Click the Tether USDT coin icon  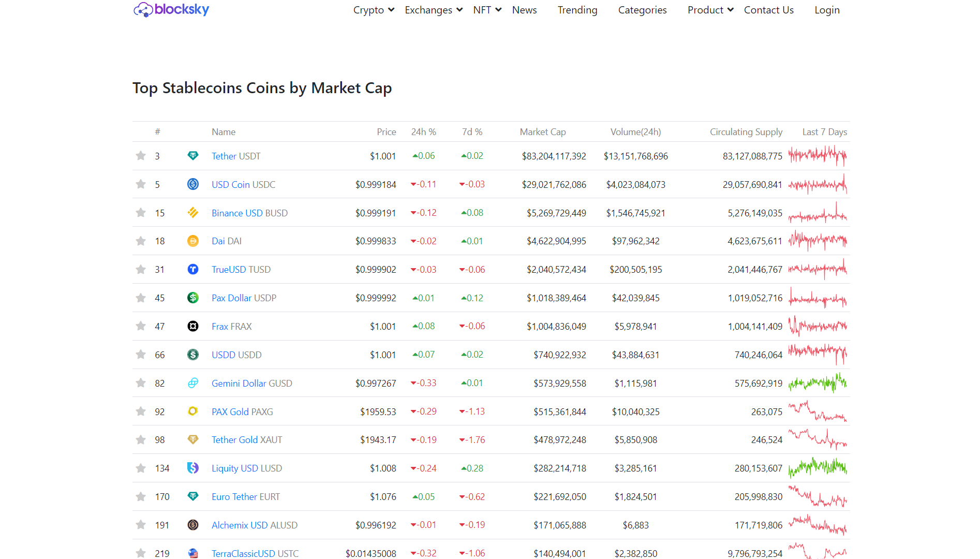coord(193,156)
